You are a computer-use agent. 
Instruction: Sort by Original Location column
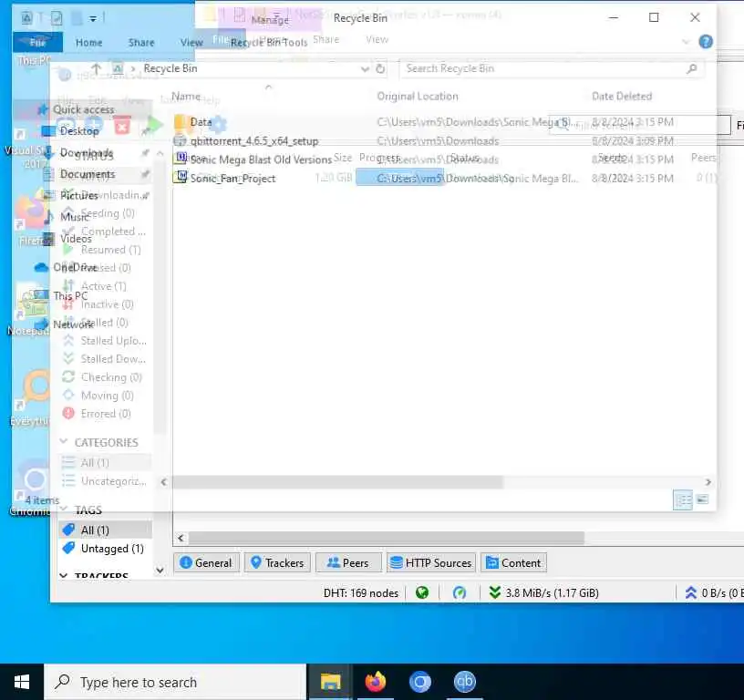point(418,97)
